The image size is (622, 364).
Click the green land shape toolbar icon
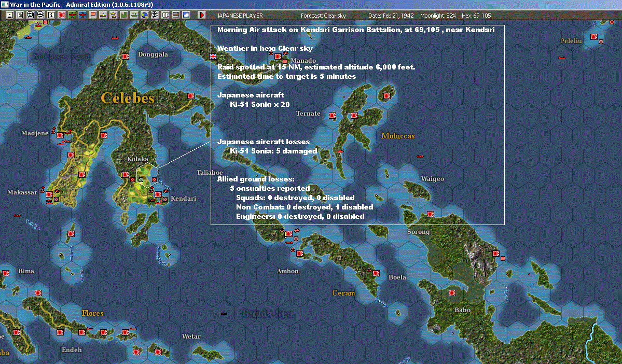click(124, 15)
